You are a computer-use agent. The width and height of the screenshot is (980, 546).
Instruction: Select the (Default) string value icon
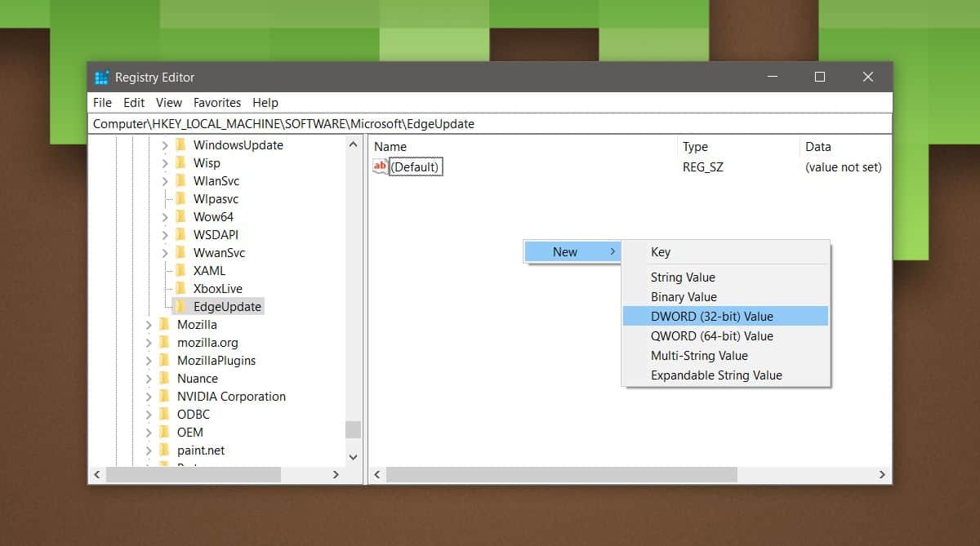pyautogui.click(x=380, y=166)
